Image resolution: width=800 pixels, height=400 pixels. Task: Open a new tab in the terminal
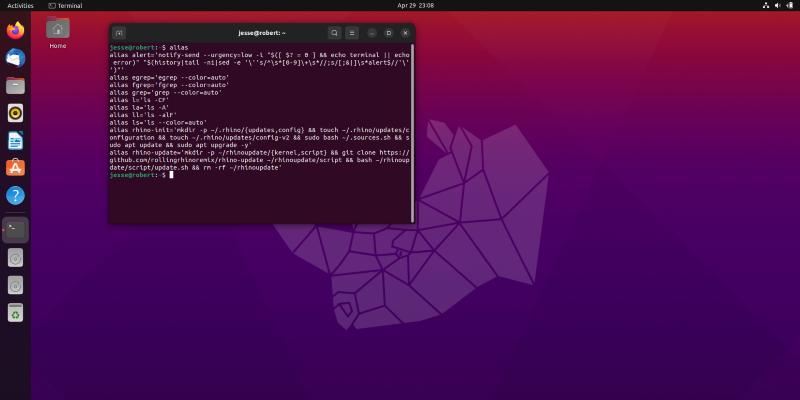(x=119, y=33)
